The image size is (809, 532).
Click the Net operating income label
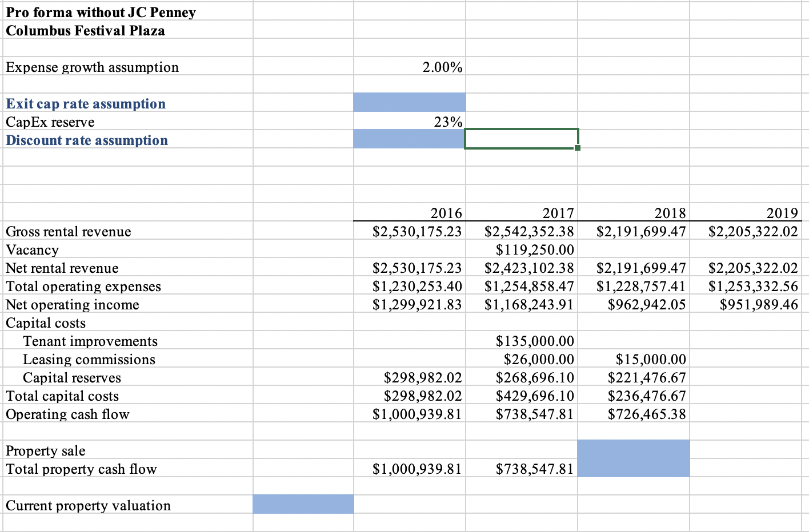[72, 304]
